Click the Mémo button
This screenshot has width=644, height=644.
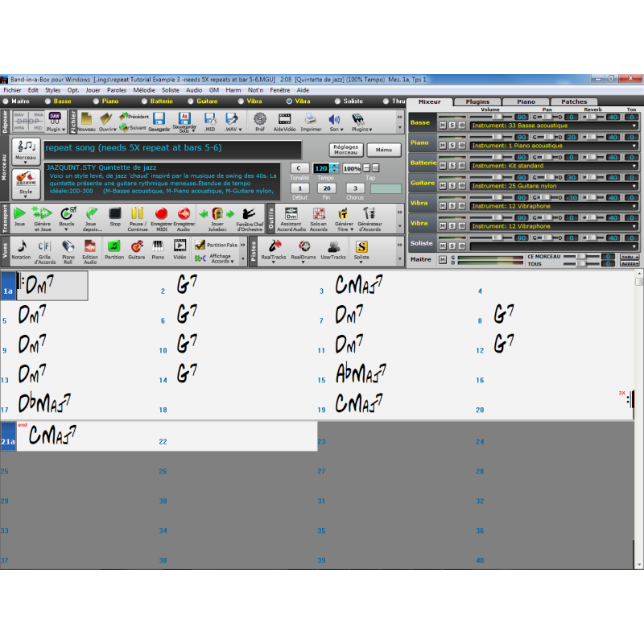point(384,150)
